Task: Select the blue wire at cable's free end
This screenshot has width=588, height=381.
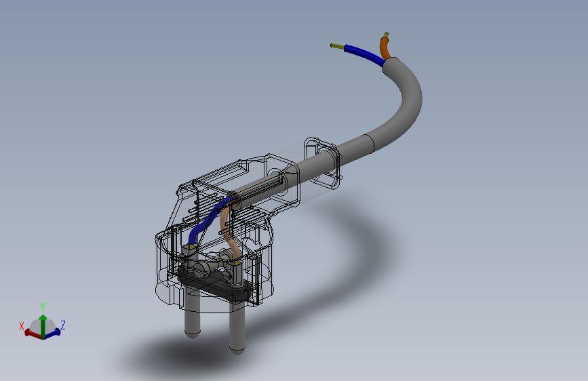Action: click(x=366, y=55)
